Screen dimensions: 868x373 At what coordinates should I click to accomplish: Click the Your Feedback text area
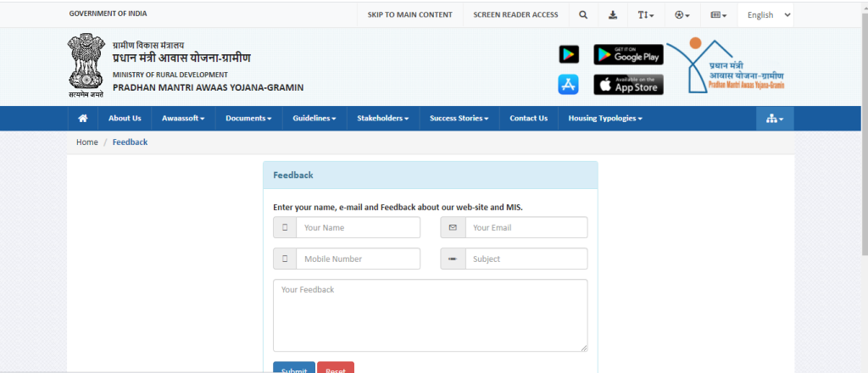click(430, 315)
